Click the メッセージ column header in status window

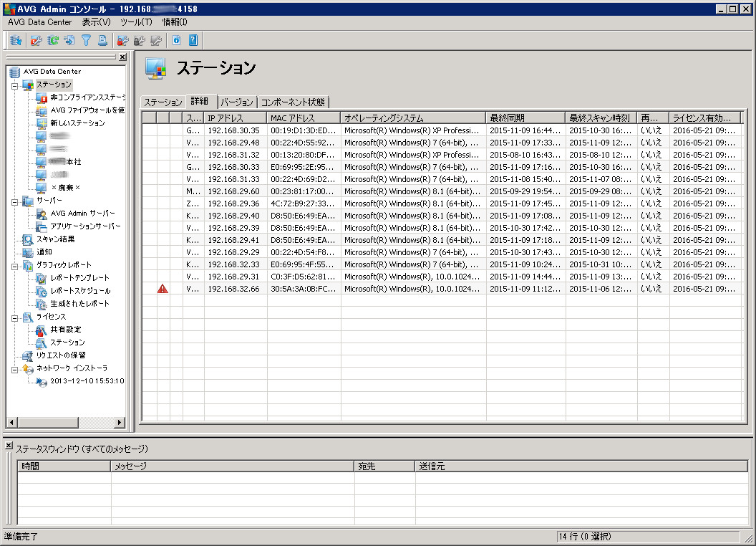pos(233,466)
